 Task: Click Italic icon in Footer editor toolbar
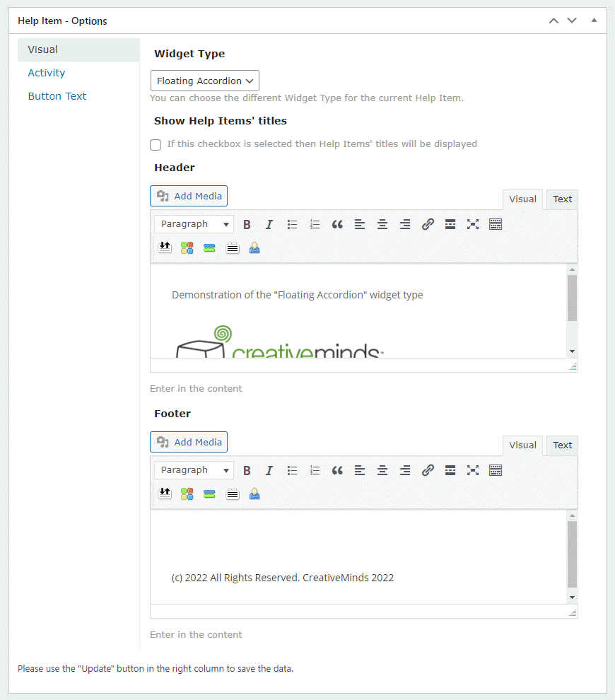[269, 470]
